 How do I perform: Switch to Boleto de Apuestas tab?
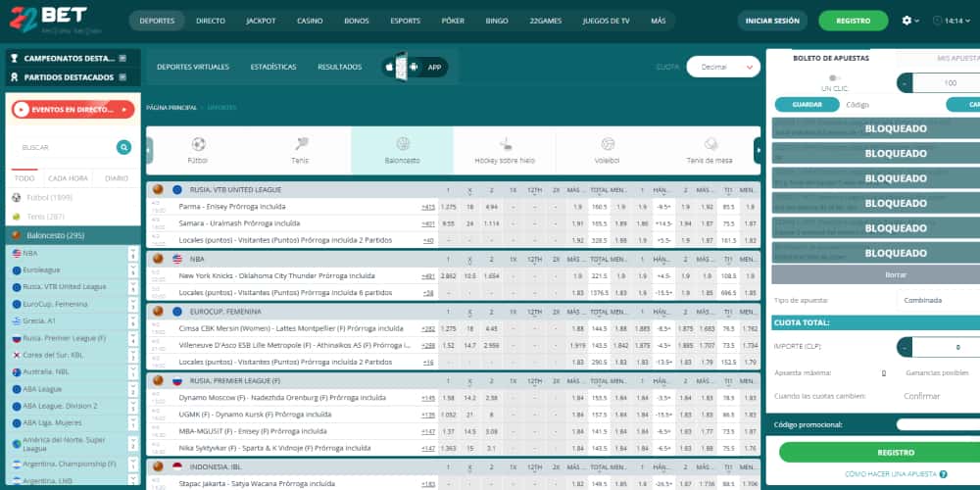click(x=831, y=58)
